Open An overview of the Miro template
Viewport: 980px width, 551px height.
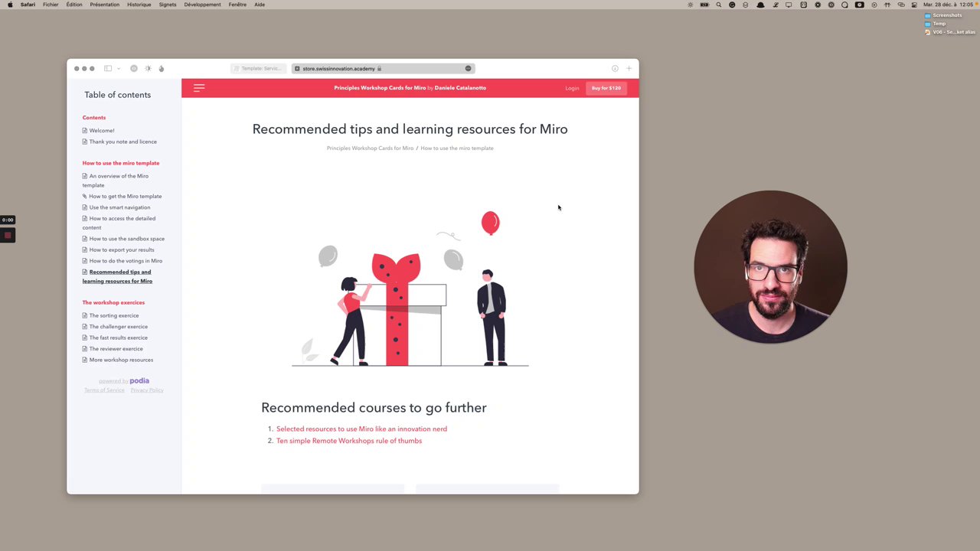coord(116,181)
